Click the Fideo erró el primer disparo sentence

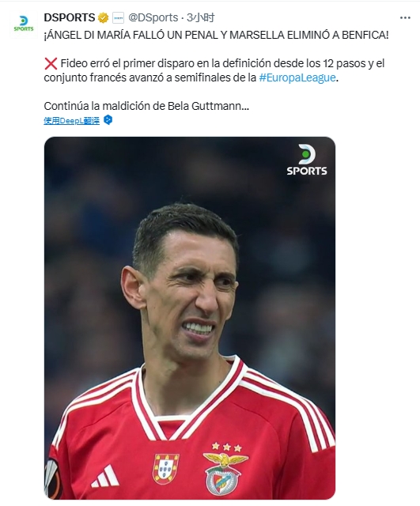tap(214, 70)
